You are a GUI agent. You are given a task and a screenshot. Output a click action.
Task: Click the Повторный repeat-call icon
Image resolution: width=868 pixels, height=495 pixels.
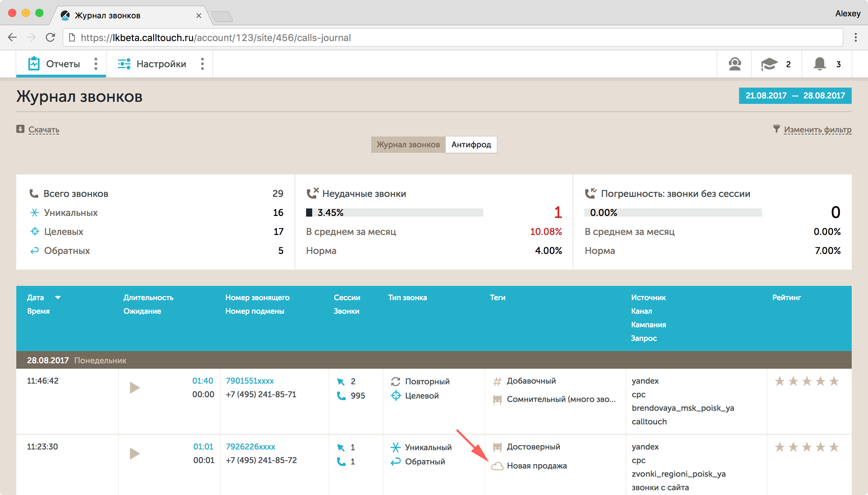[395, 382]
